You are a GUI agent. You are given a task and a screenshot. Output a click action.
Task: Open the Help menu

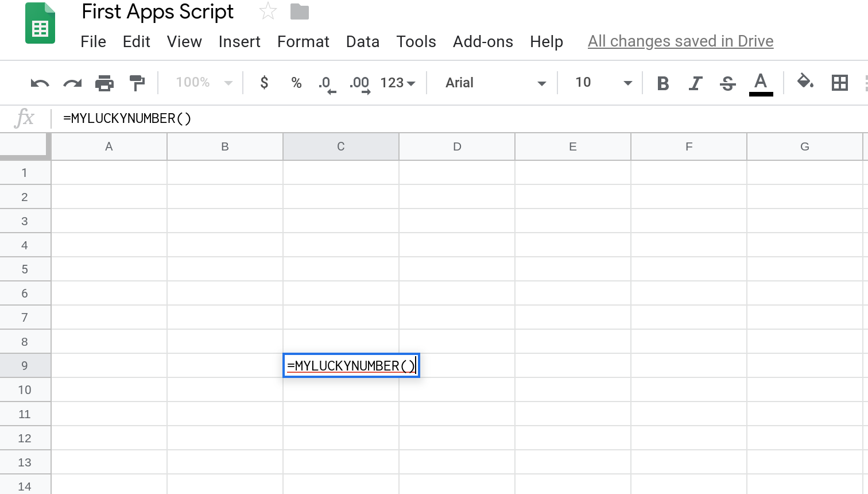click(547, 41)
